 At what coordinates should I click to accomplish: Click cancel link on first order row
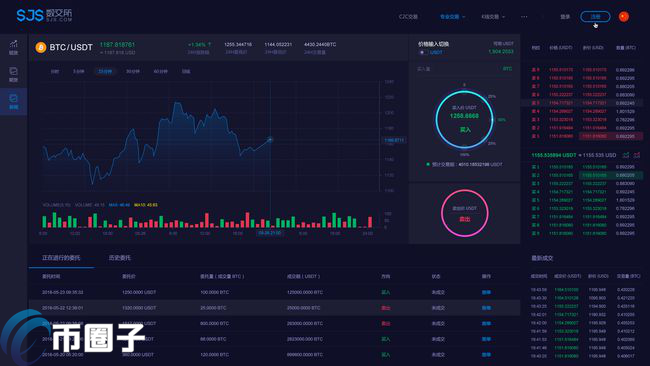click(x=486, y=292)
